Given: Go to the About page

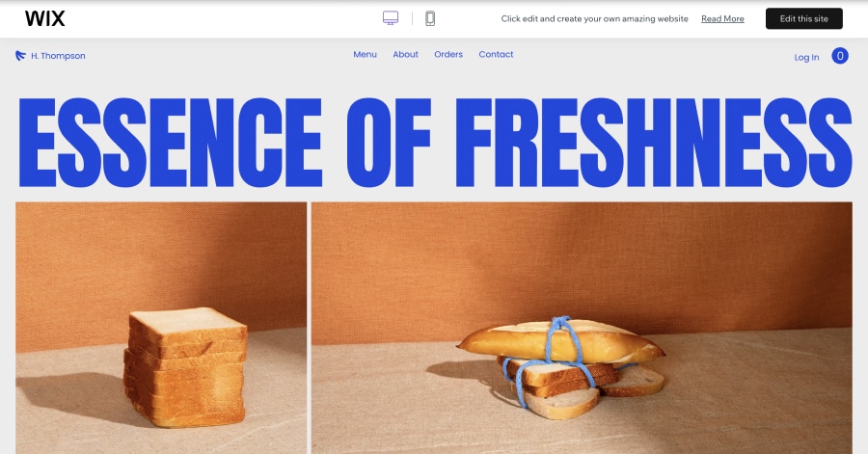Looking at the screenshot, I should click(405, 54).
